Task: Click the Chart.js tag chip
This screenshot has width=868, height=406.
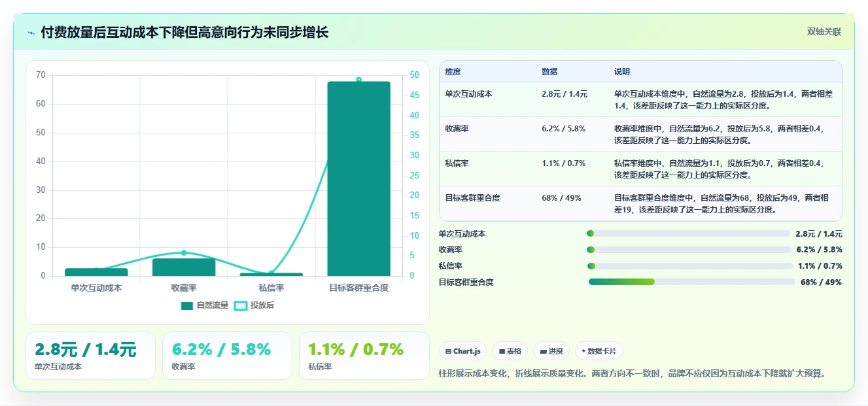Action: [x=462, y=351]
